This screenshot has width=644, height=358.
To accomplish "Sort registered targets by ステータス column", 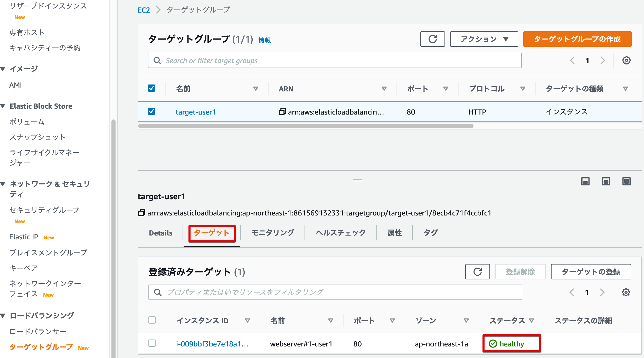I will coord(531,321).
